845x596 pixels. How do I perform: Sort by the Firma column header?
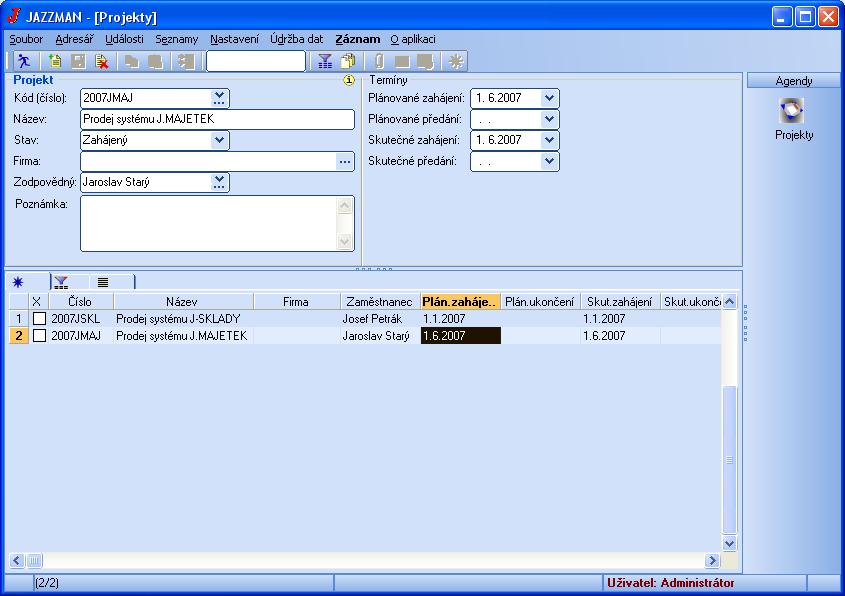pos(296,302)
